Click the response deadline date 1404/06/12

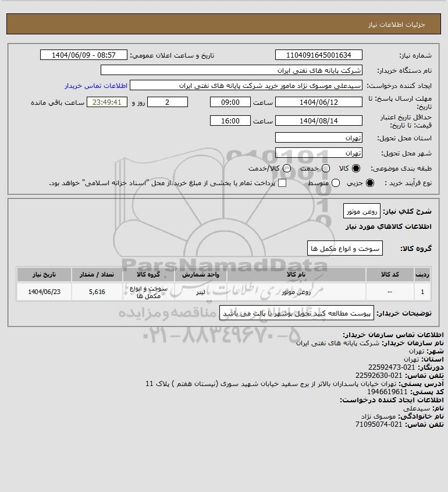click(318, 102)
